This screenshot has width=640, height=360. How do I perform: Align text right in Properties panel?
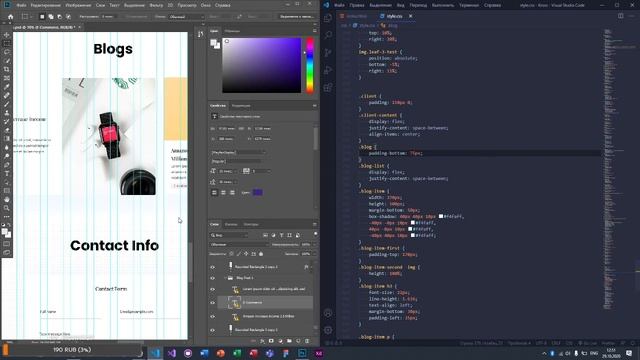[232, 192]
